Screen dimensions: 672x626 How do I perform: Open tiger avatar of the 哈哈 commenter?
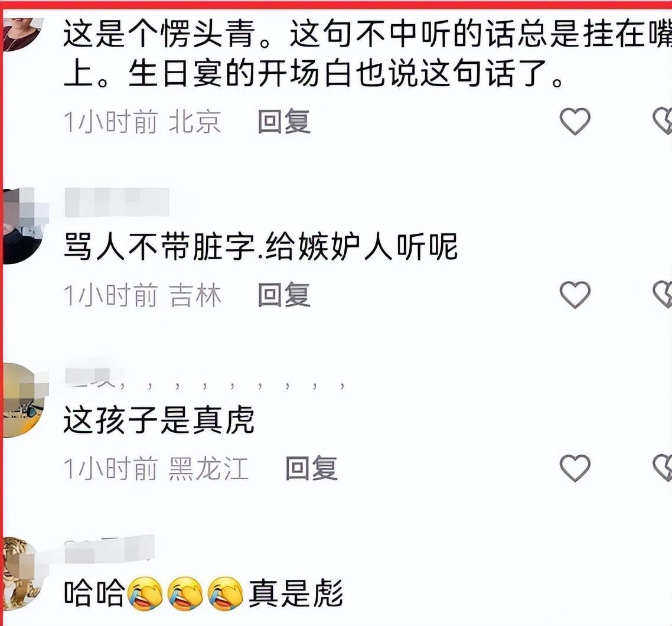pos(24,573)
